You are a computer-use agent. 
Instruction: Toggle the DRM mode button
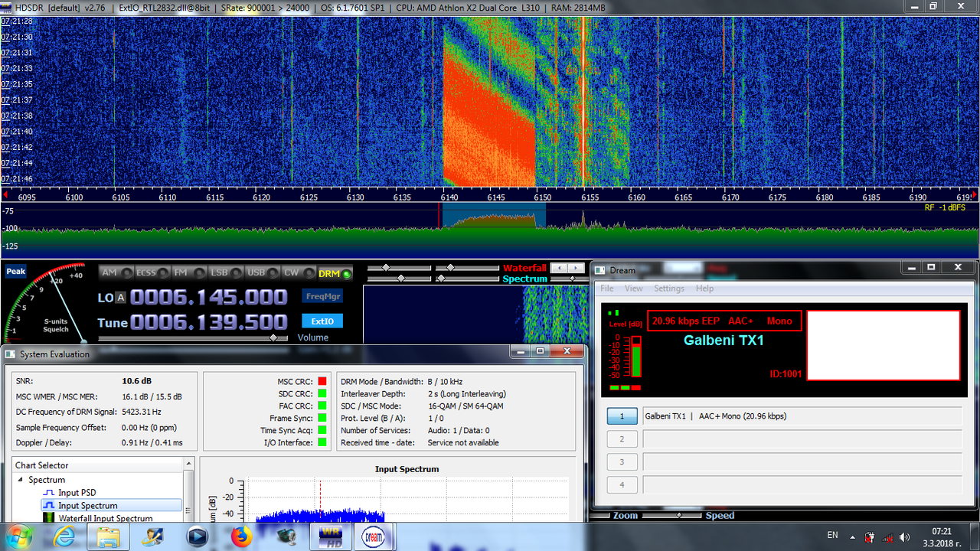[x=335, y=273]
